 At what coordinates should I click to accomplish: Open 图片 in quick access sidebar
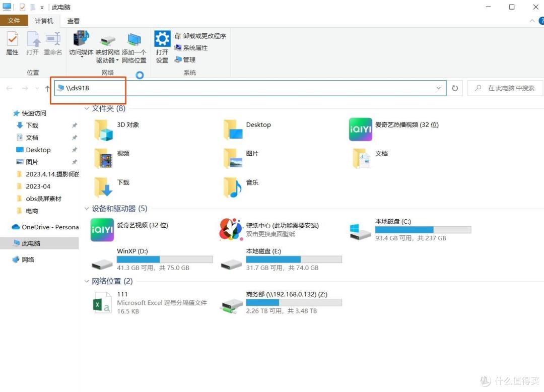coord(32,162)
